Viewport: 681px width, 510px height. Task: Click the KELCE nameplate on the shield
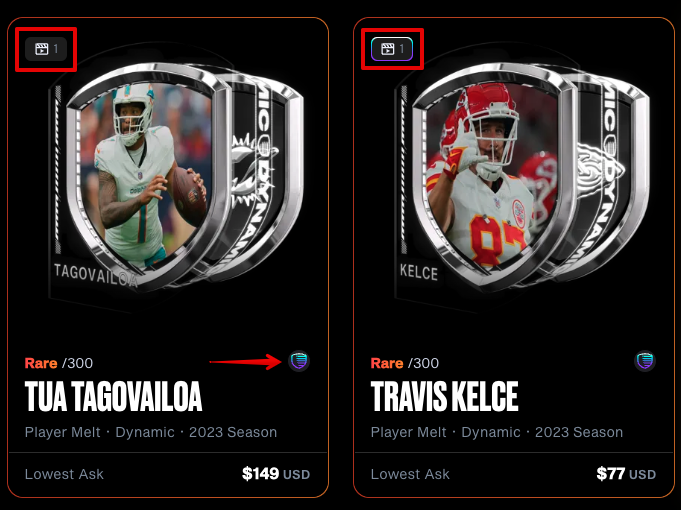419,273
